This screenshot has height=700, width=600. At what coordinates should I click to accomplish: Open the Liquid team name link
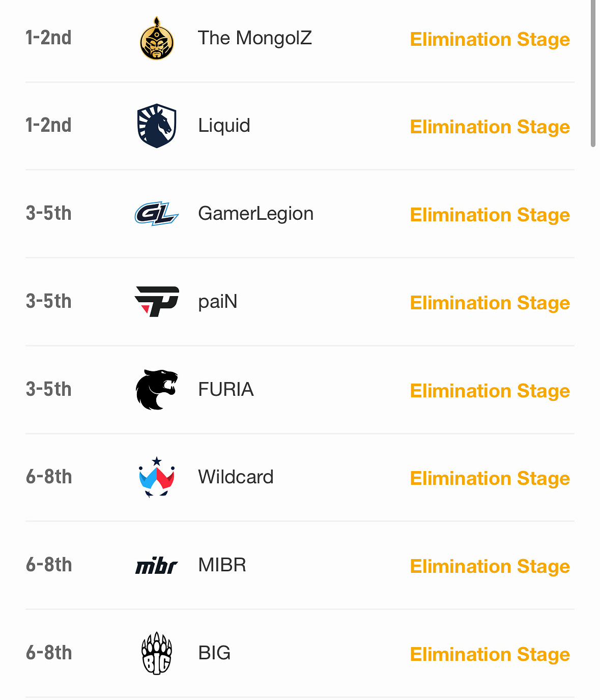(x=224, y=126)
